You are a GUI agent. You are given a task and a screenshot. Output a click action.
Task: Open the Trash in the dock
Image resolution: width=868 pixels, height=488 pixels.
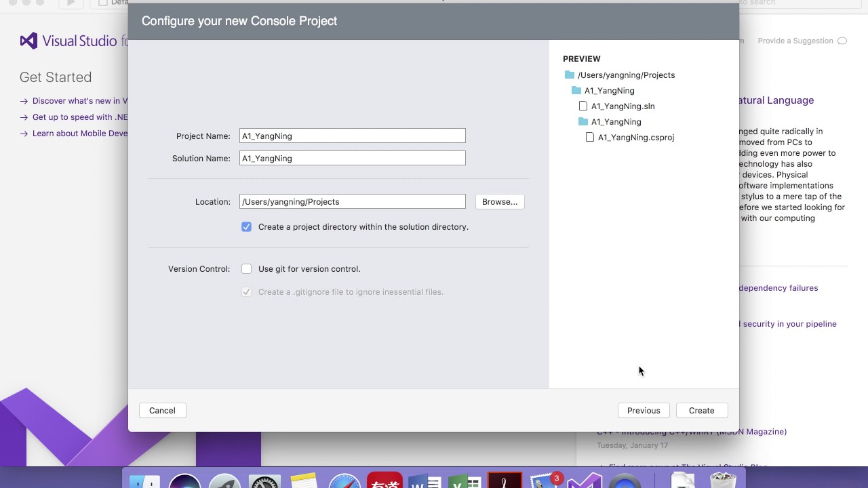[x=723, y=480]
